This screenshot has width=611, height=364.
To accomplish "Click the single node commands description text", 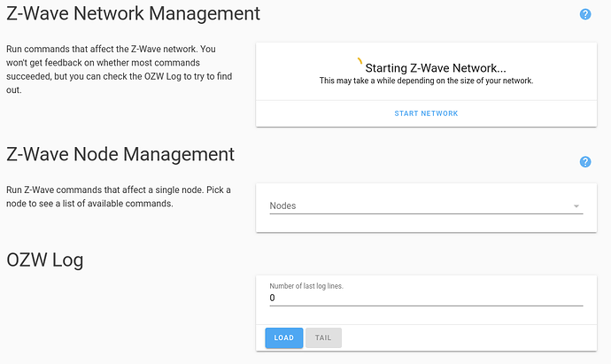I will tap(117, 197).
